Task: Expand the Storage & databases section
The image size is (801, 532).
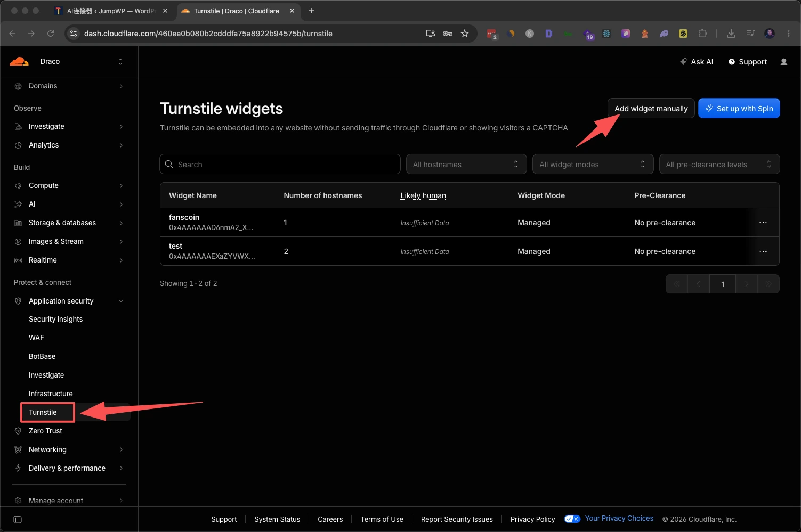Action: pos(69,223)
